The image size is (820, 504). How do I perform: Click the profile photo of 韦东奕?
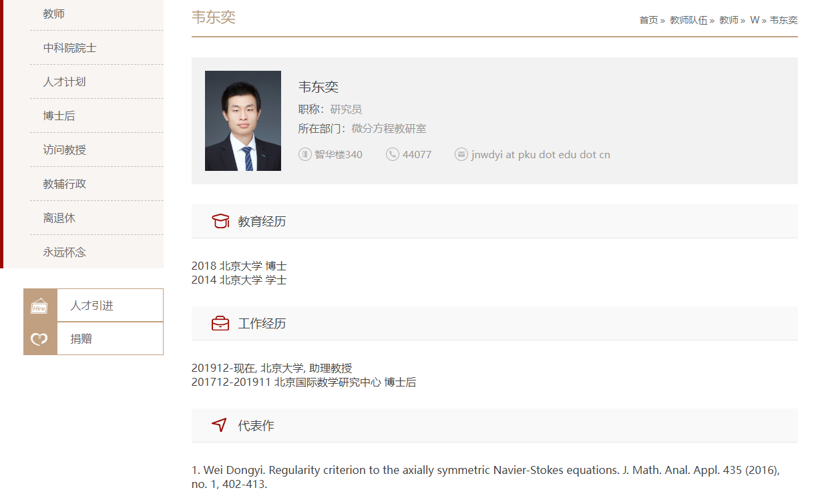243,121
